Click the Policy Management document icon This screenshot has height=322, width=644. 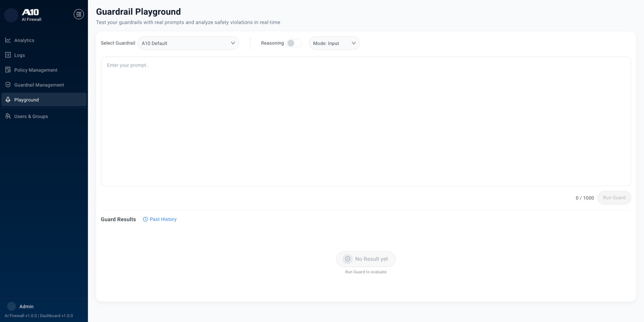8,70
